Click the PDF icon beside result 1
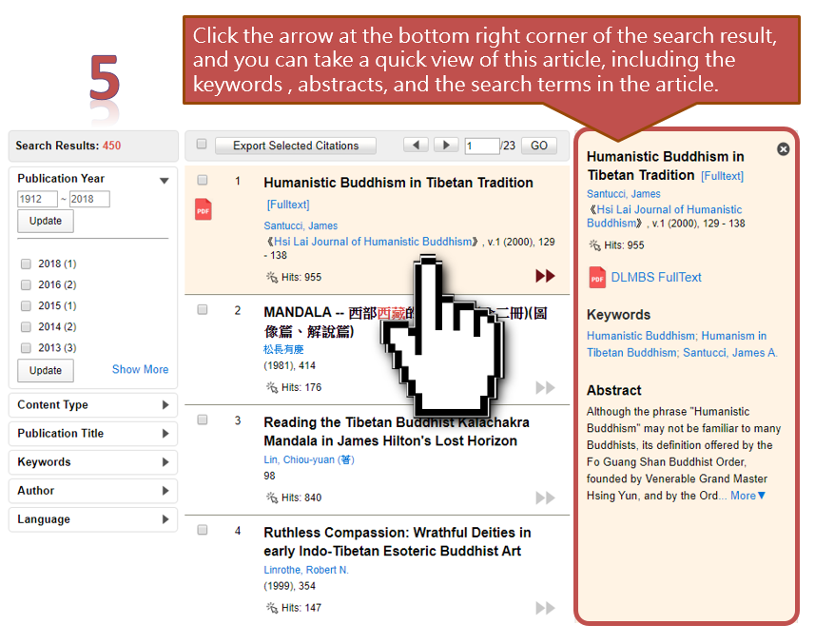This screenshot has height=644, width=815. 203,209
